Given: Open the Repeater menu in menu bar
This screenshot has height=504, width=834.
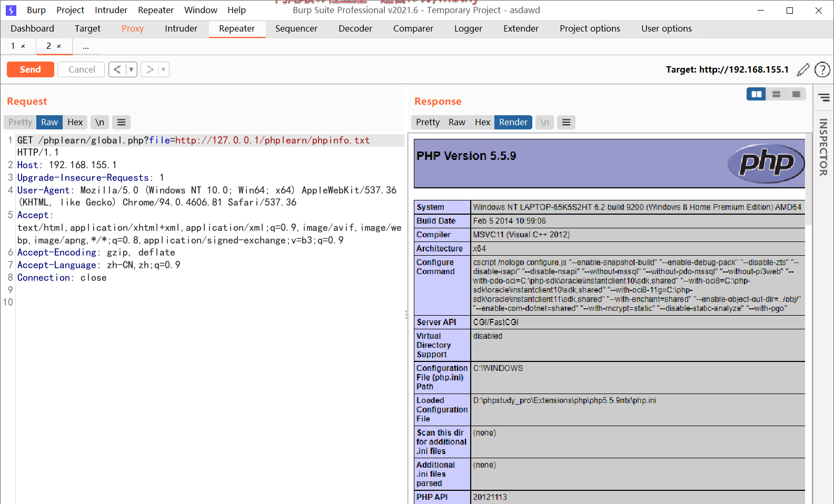Looking at the screenshot, I should [x=156, y=10].
